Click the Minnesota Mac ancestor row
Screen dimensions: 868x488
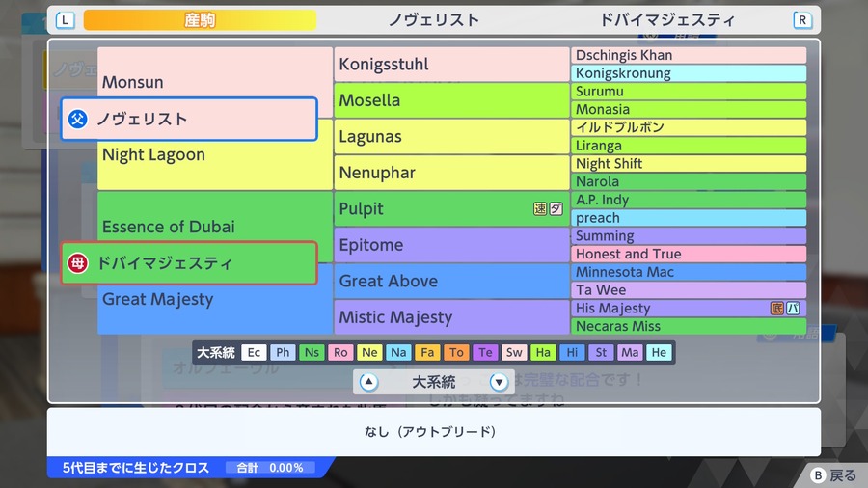689,272
